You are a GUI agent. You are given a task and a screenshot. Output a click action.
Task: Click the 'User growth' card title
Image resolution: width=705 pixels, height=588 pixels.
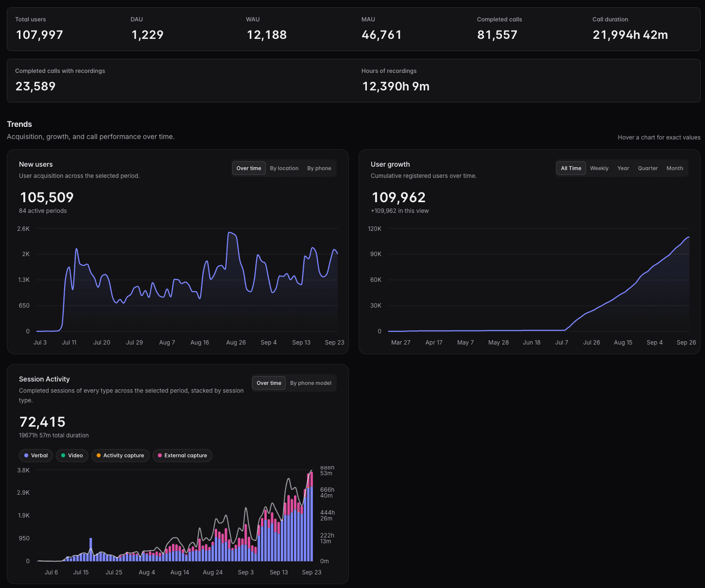[x=390, y=164]
